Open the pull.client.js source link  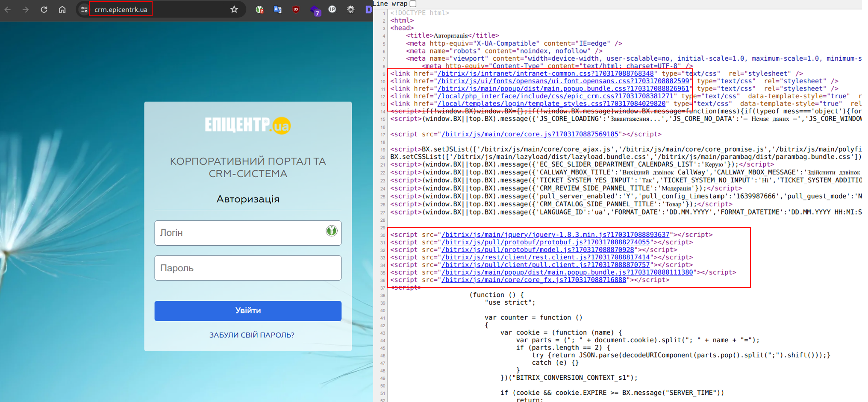click(x=546, y=265)
